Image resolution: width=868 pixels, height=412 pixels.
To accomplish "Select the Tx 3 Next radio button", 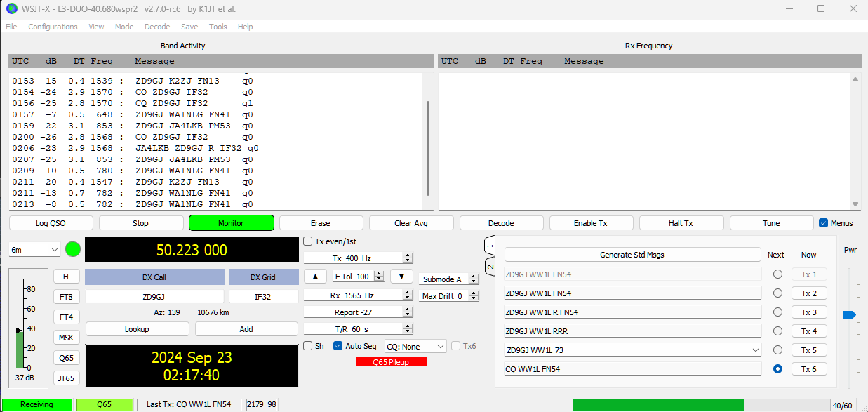I will tap(777, 312).
